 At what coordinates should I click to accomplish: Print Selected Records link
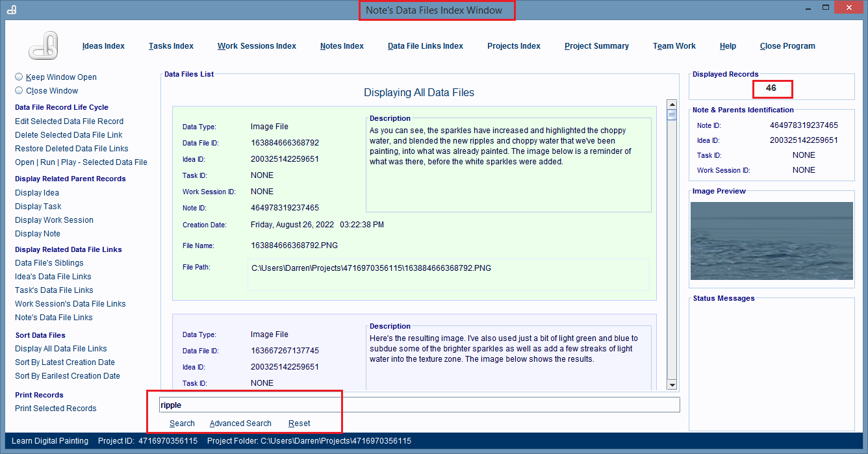(x=56, y=409)
